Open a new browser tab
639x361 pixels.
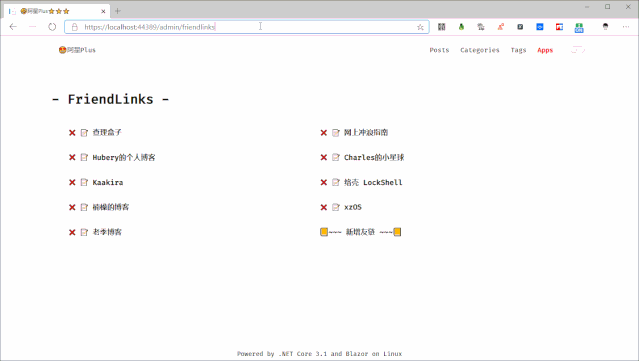pyautogui.click(x=118, y=11)
